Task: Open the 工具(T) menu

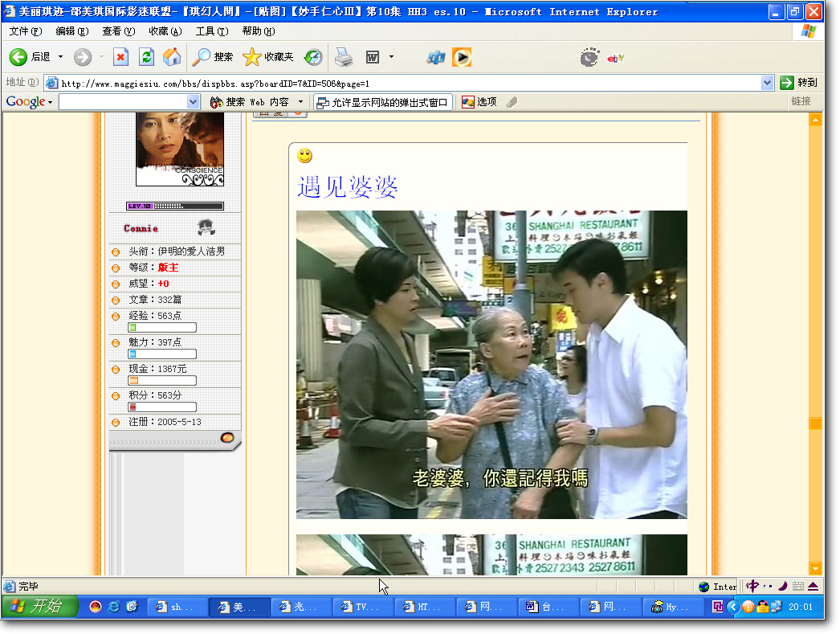Action: [x=212, y=31]
